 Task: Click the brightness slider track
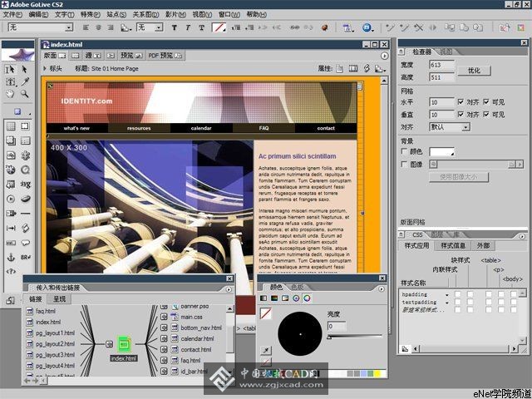coord(355,336)
